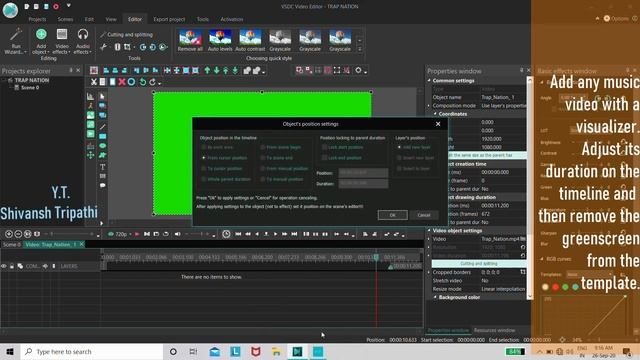Expand the TRAP NATION project tree node
640x360 pixels.
click(x=4, y=80)
